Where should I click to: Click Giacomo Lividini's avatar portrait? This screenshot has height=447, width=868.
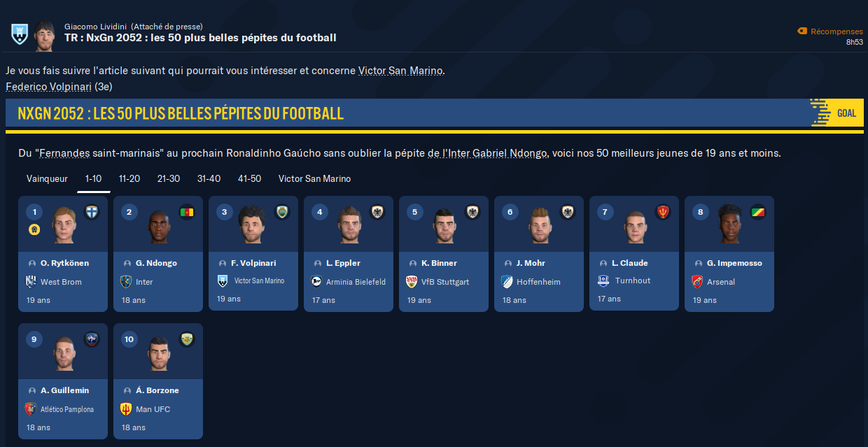[x=44, y=35]
